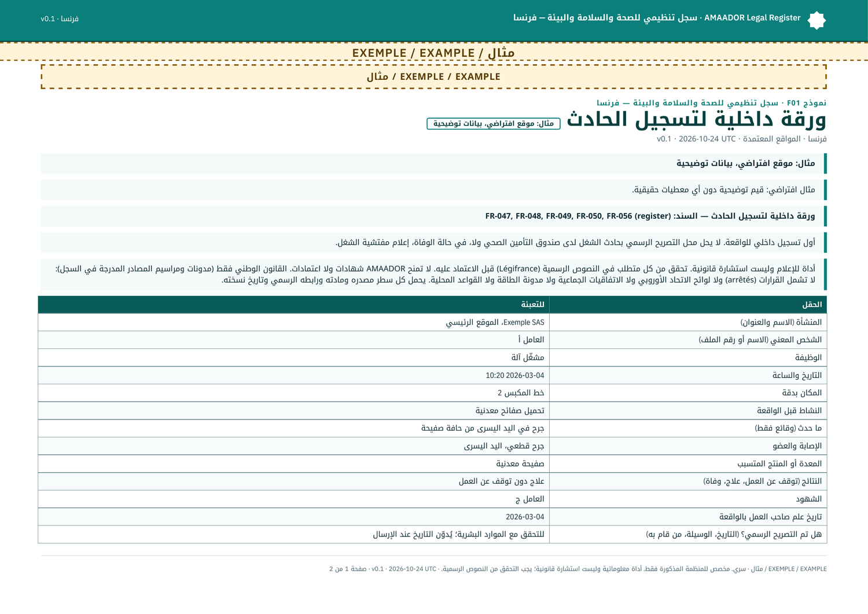Click the value starting "للتحقق مع الموارد البشرية"
Screen dimensions: 868x614
click(x=459, y=534)
